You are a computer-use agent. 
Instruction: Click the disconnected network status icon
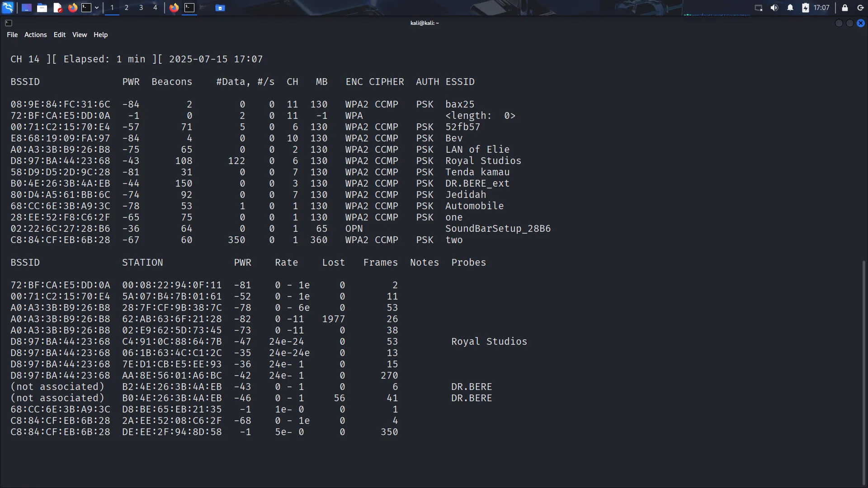(759, 8)
